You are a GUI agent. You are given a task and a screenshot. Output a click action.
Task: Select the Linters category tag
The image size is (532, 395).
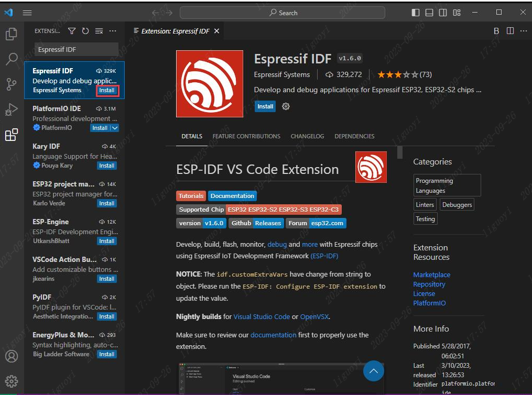click(x=425, y=205)
